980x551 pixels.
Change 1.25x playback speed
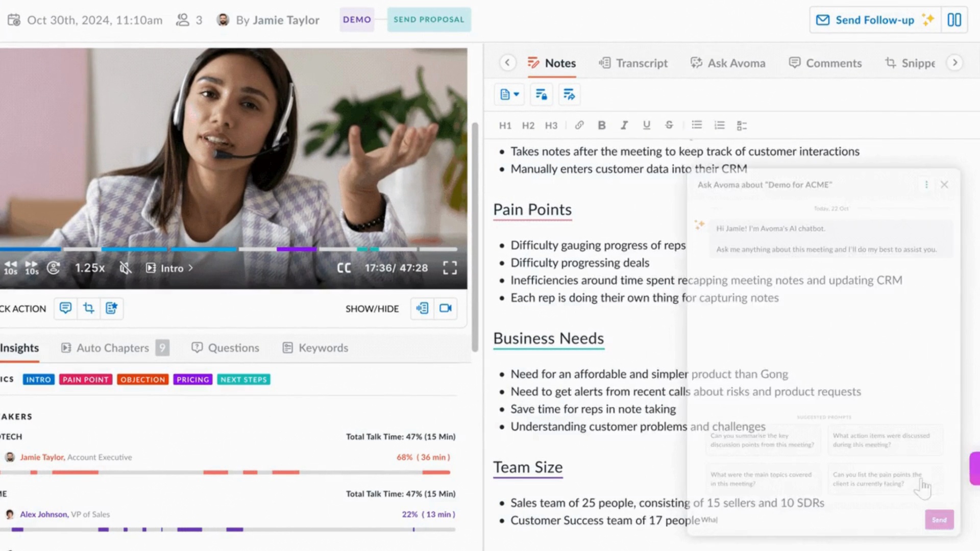[90, 268]
